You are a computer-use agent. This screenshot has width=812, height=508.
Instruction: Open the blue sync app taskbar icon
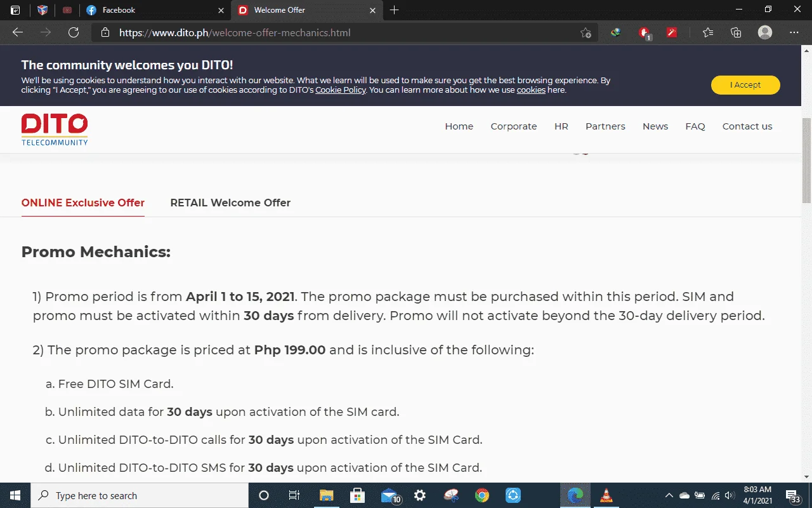pos(513,495)
